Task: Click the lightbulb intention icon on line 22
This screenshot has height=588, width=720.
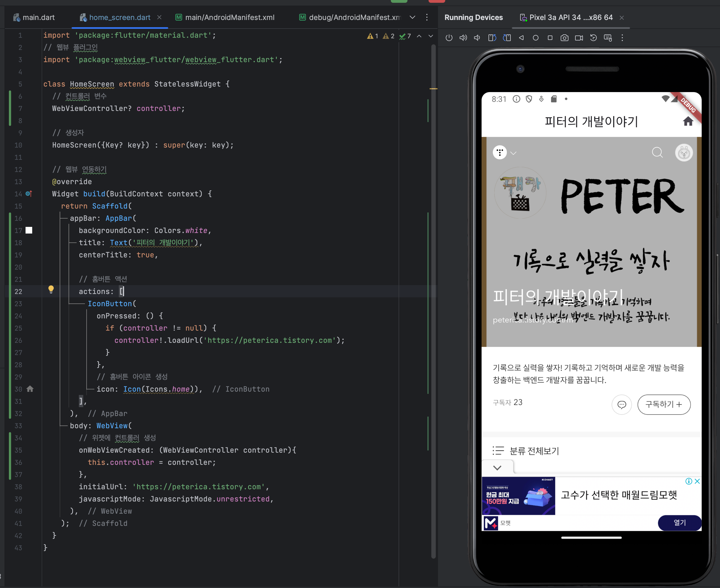Action: pos(51,289)
